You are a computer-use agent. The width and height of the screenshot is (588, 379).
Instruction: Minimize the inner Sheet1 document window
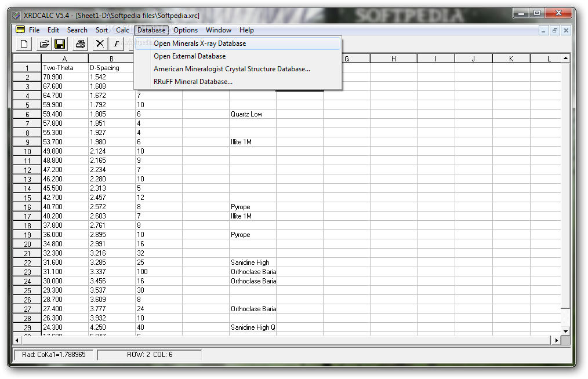pos(543,30)
